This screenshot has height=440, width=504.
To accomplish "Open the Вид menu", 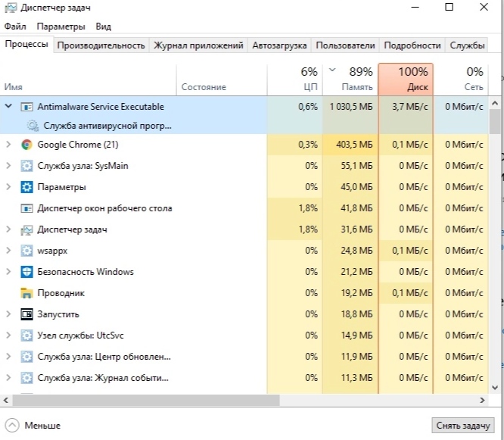I will (103, 27).
